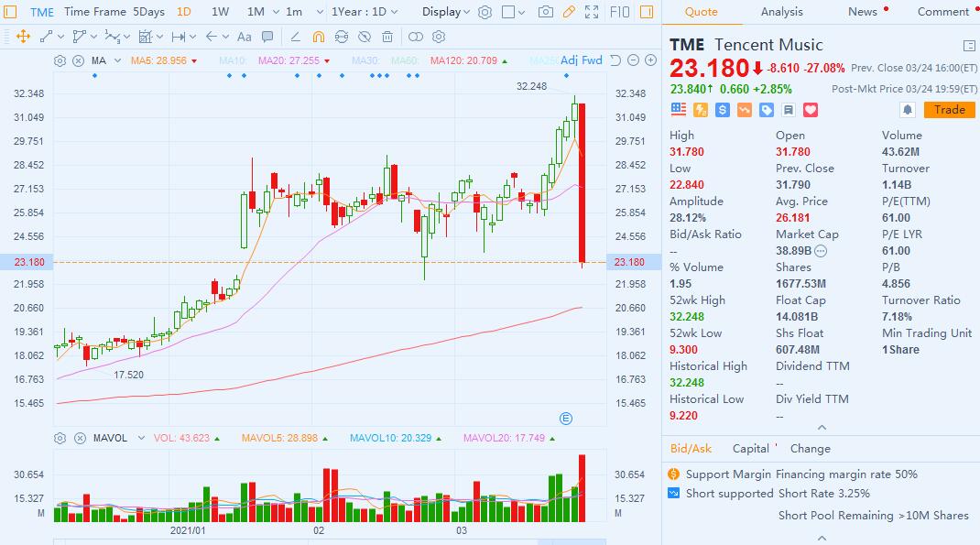980x545 pixels.
Task: Expand the collapsed panel chevron below Short Pool
Action: coord(822,538)
